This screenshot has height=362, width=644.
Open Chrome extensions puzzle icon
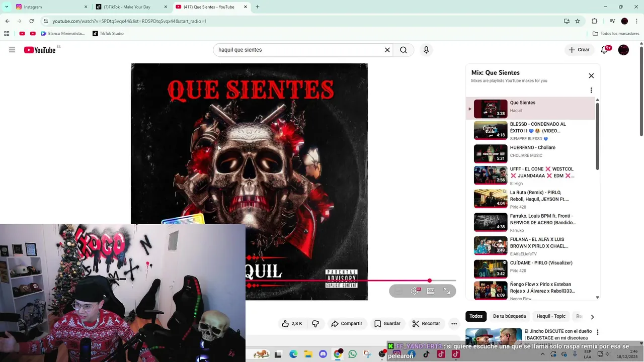(595, 21)
